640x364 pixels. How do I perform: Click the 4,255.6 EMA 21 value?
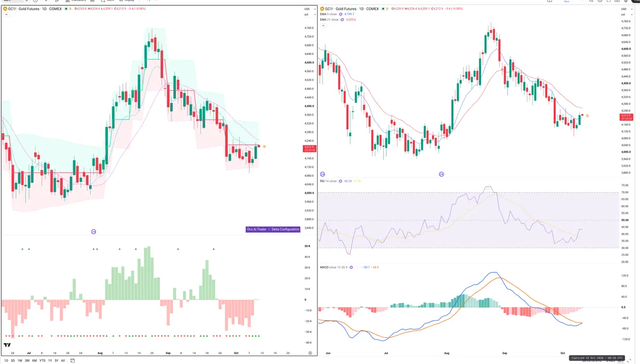point(351,20)
